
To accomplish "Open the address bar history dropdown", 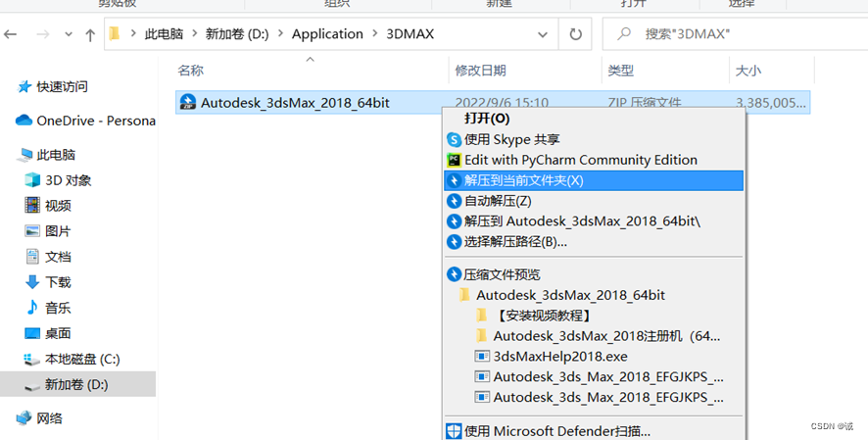I will [543, 34].
